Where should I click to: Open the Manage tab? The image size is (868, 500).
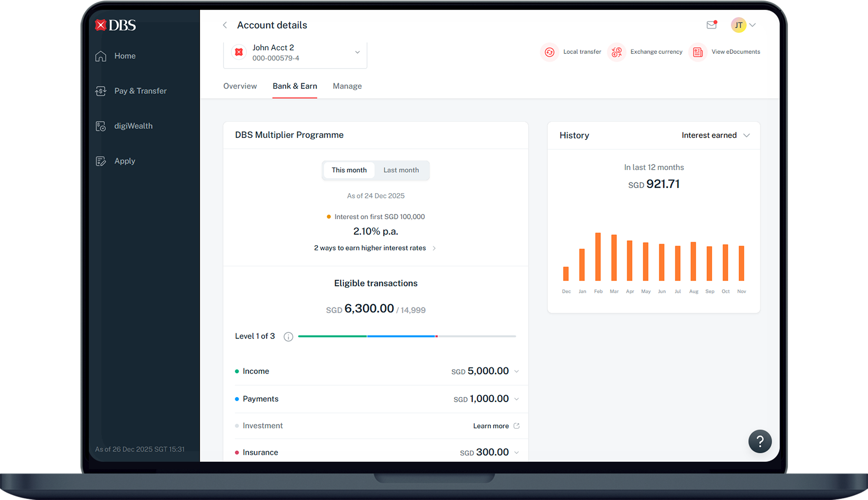[x=347, y=86]
